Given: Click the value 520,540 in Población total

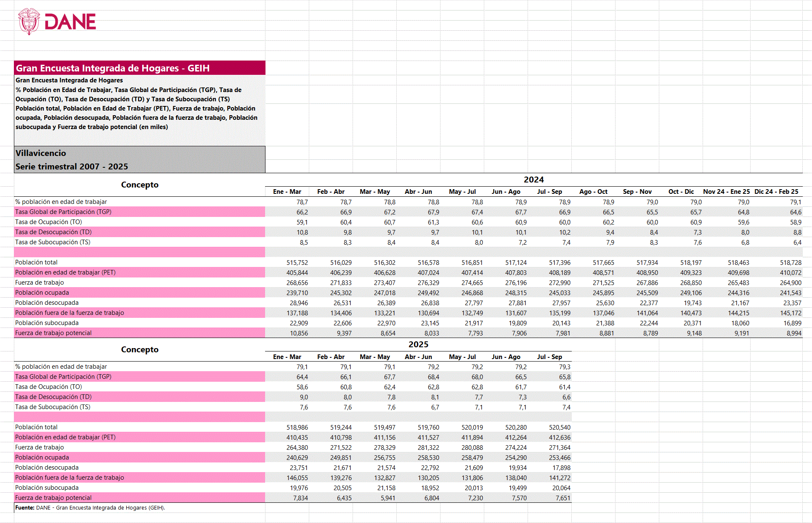Looking at the screenshot, I should point(560,427).
